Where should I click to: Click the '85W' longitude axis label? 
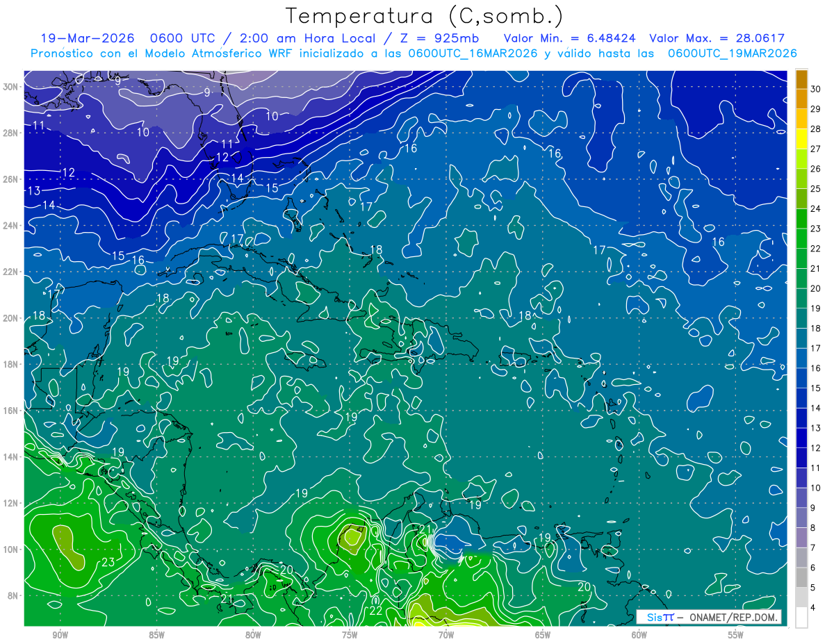(x=156, y=635)
